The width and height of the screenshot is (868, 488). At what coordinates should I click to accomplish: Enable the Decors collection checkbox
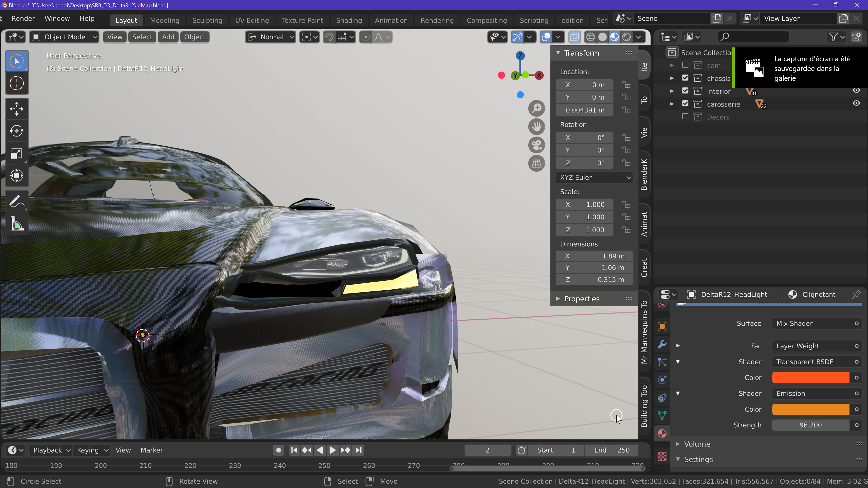(x=685, y=117)
